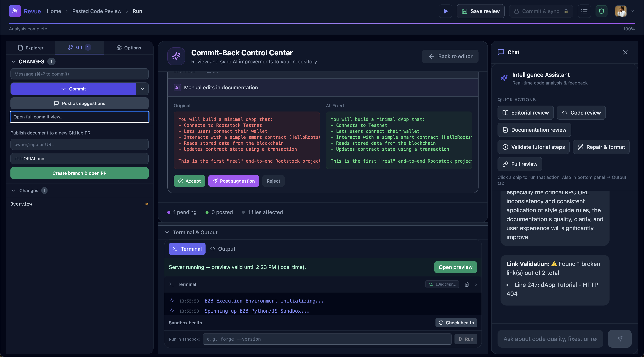Click the Revue logo icon

point(15,11)
